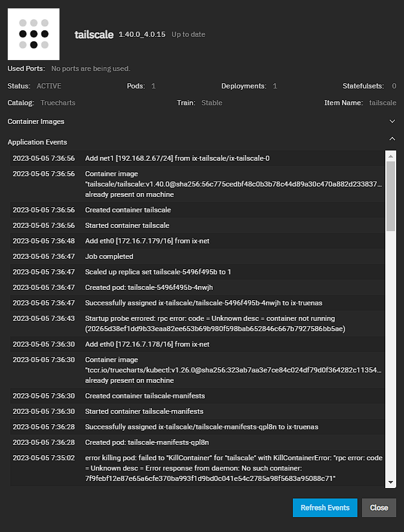
Task: Click timestamp 2023-05-05 7:35:02
Action: point(44,458)
